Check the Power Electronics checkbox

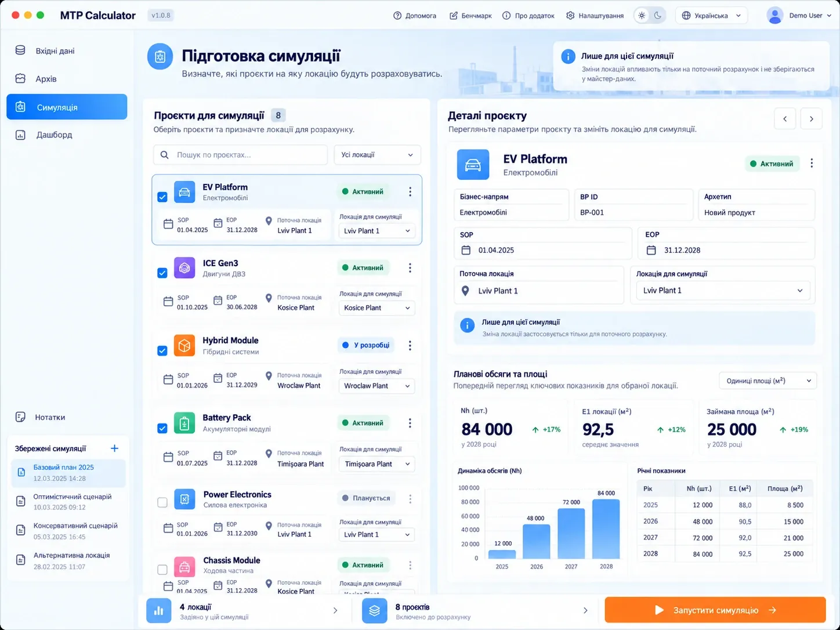(x=162, y=502)
